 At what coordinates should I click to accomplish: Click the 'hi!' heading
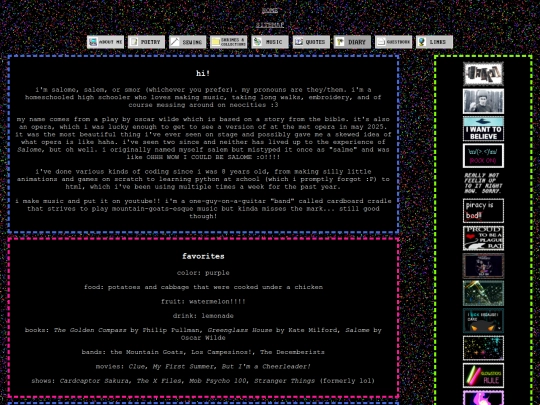(203, 73)
